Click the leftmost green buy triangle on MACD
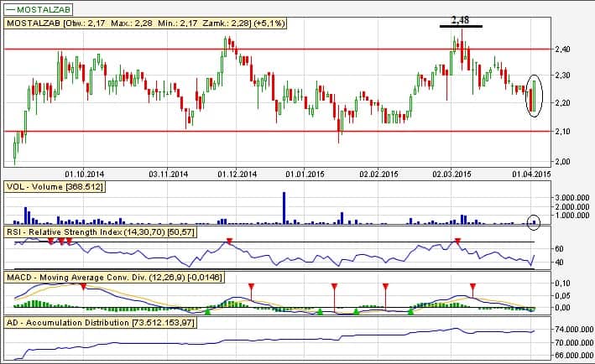 coord(208,311)
